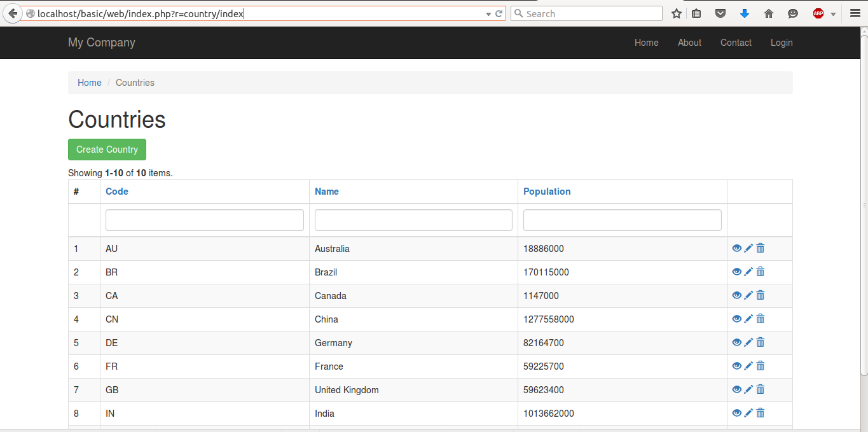868x432 pixels.
Task: Focus the Name filter field
Action: 413,220
